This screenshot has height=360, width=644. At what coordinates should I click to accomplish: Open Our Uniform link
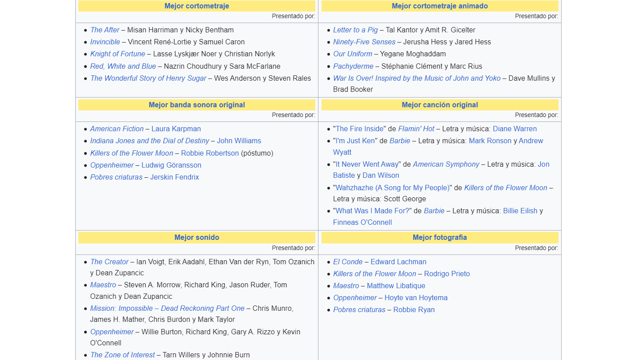click(x=353, y=54)
